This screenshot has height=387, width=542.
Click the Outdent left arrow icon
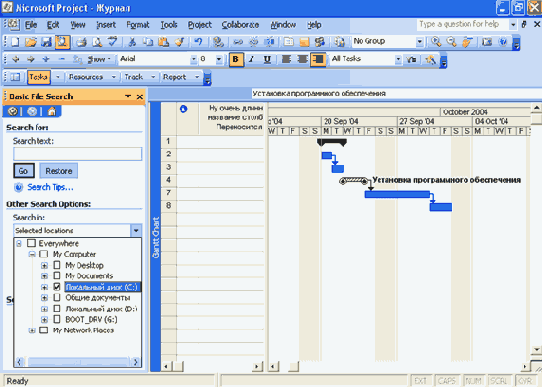pos(16,59)
